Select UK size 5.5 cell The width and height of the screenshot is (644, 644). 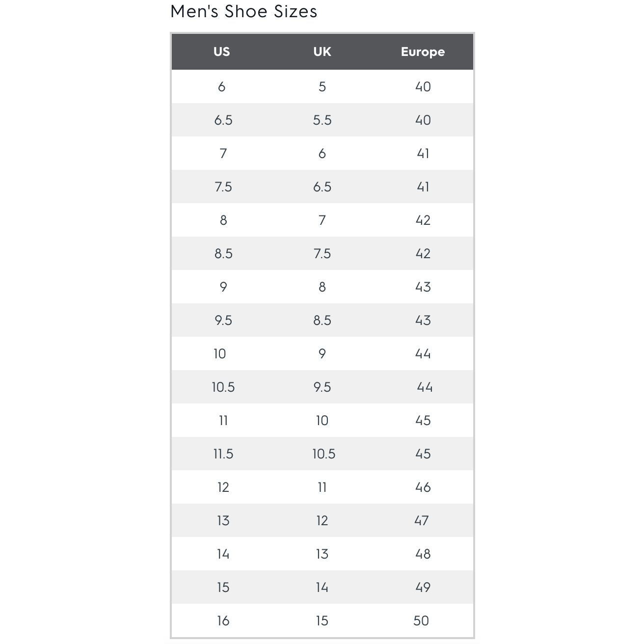(322, 120)
